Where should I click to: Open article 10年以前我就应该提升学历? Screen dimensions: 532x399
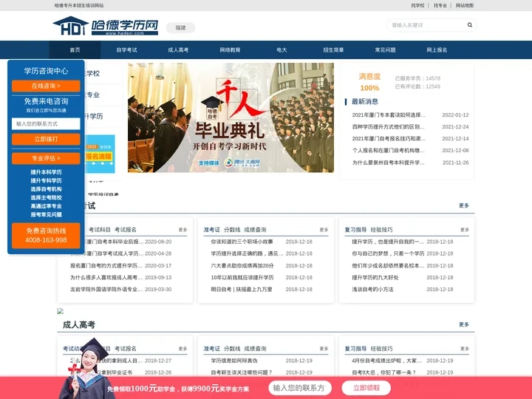pyautogui.click(x=242, y=278)
